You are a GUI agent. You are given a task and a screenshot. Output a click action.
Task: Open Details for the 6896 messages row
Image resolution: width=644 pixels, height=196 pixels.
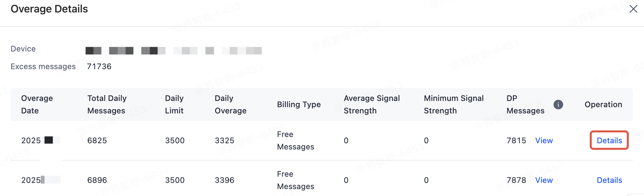coord(609,180)
